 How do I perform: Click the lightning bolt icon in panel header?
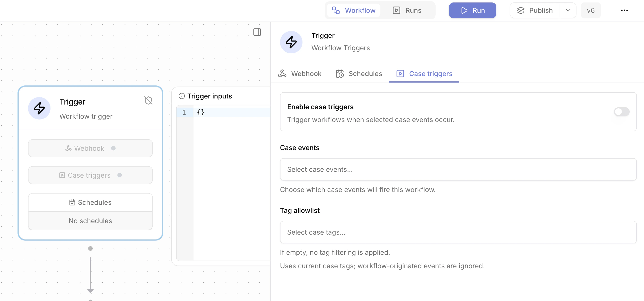pos(291,42)
